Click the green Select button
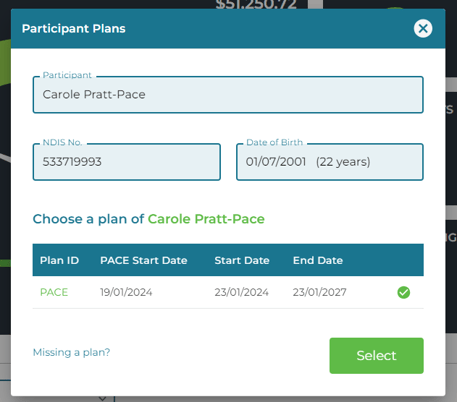Screen dimensions: 457x402 coord(376,356)
